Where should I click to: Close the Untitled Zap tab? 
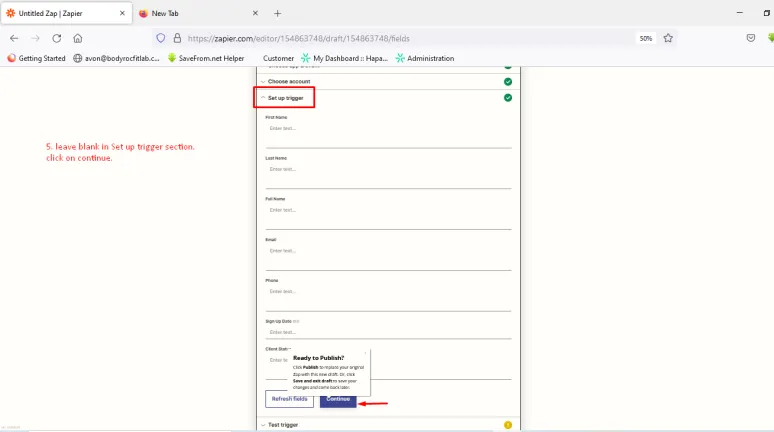coord(123,13)
